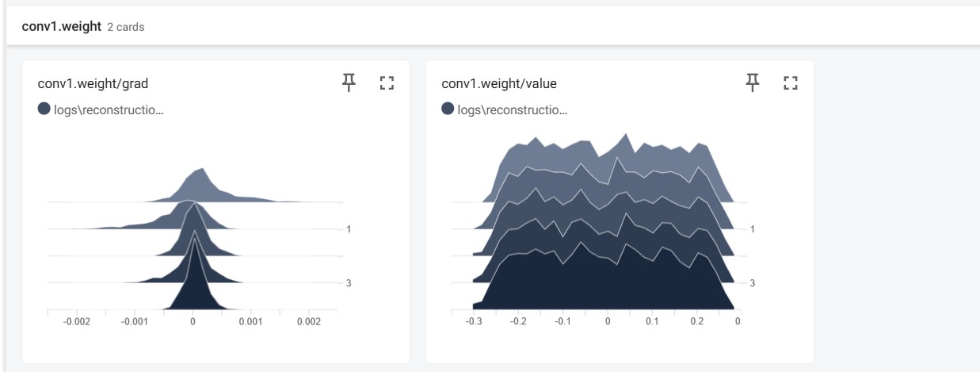Click the run color dot in value card

click(x=448, y=109)
